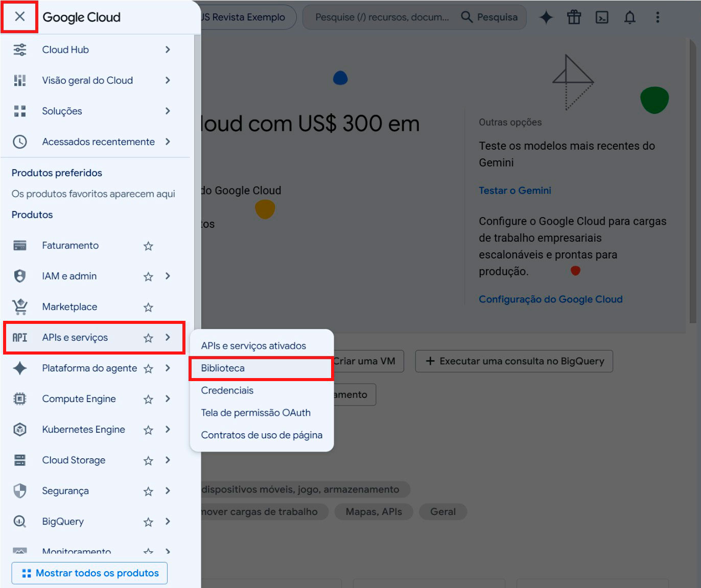Image resolution: width=701 pixels, height=588 pixels.
Task: Pin Compute Engine with its star
Action: [148, 399]
